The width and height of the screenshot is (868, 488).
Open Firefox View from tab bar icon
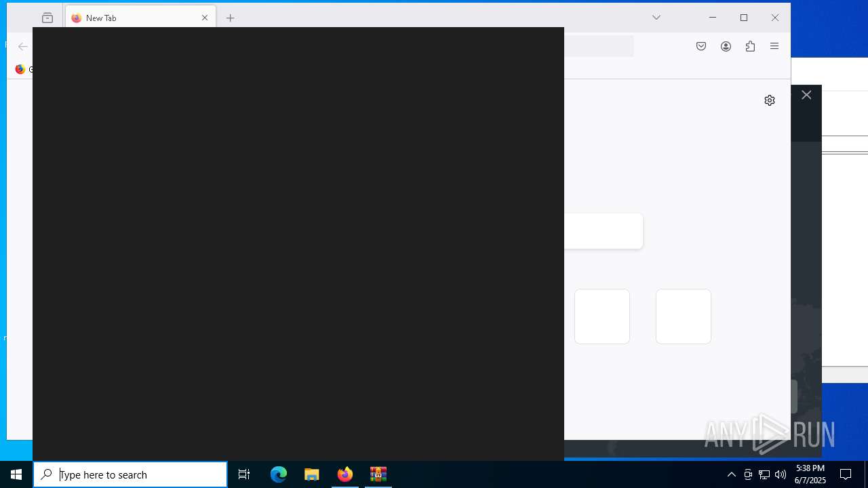tap(47, 18)
